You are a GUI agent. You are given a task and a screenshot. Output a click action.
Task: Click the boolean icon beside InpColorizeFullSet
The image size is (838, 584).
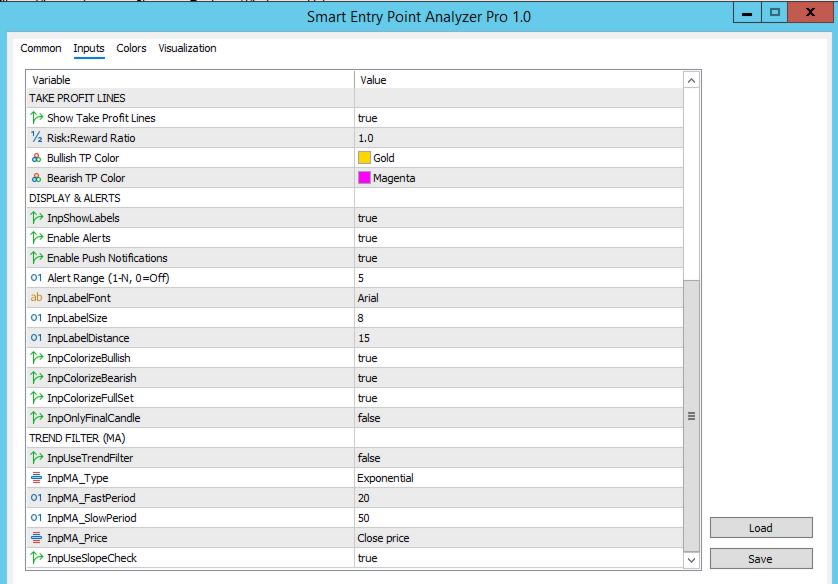click(36, 398)
